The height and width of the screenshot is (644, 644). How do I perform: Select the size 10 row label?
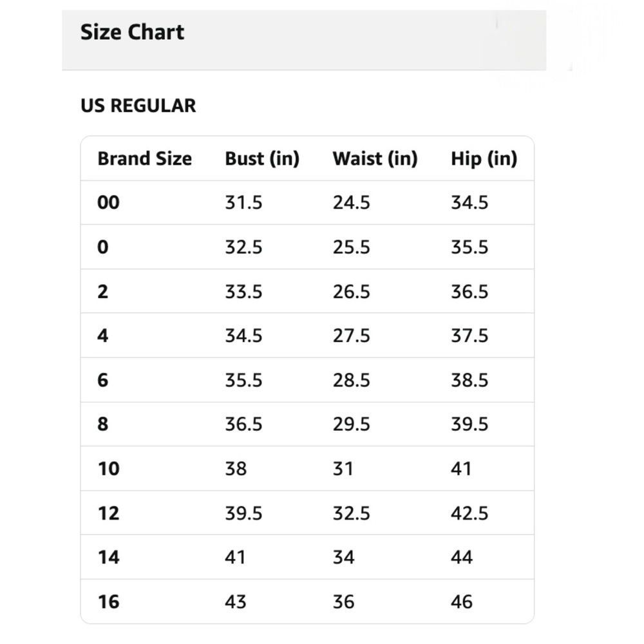point(108,469)
